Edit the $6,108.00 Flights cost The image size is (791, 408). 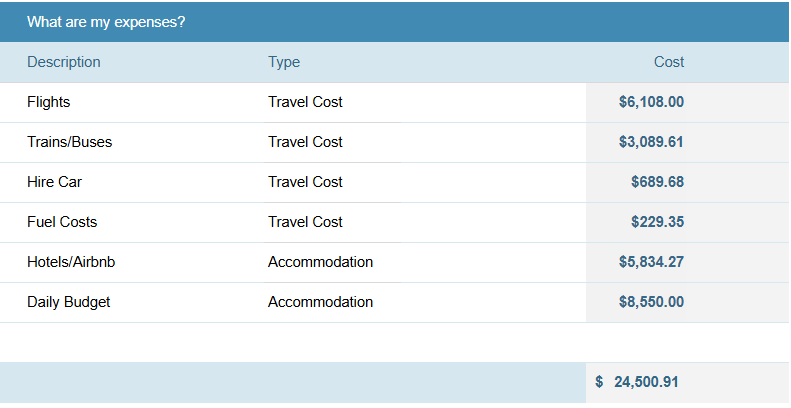[688, 102]
